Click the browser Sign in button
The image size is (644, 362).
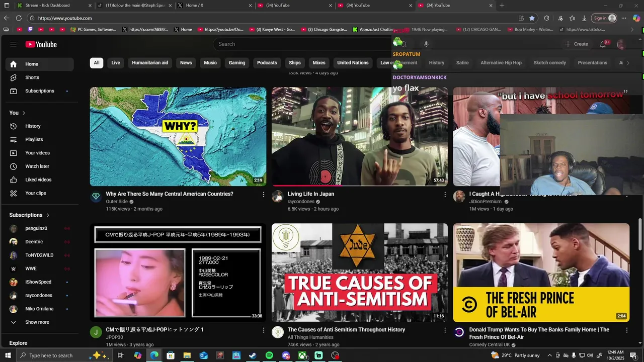click(604, 18)
